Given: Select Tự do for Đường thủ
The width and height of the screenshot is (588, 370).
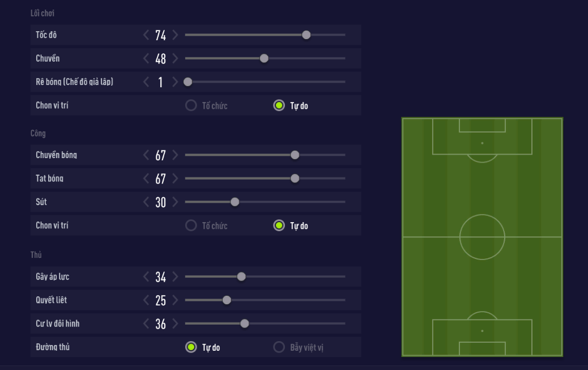Looking at the screenshot, I should (191, 347).
